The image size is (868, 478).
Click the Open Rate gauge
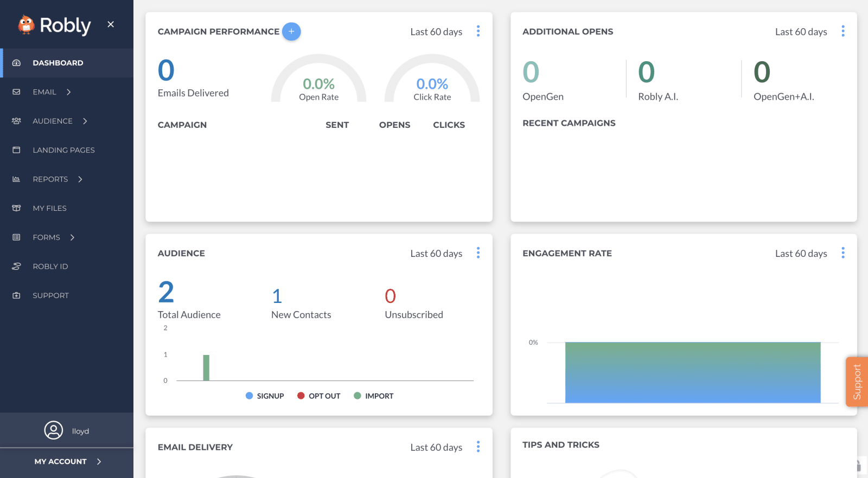[319, 79]
